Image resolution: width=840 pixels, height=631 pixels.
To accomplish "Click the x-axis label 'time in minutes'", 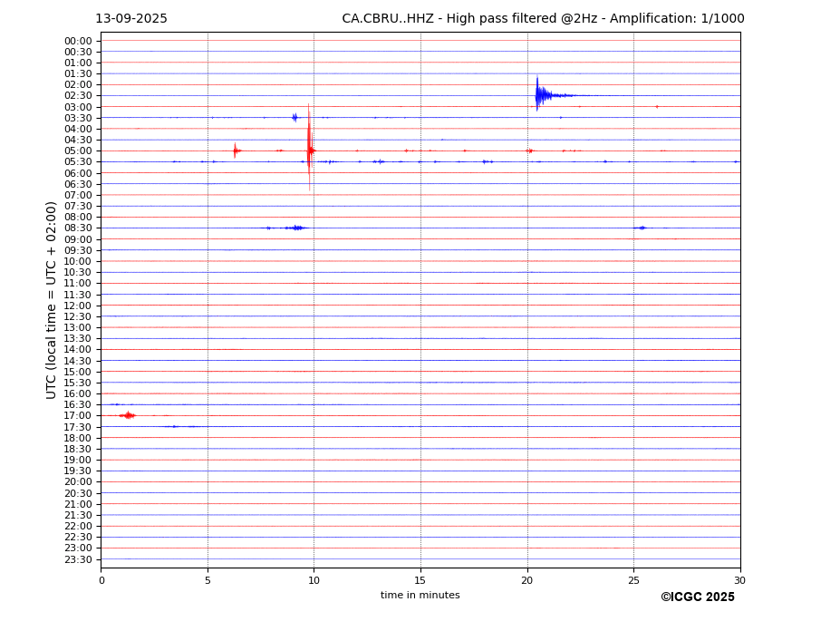I will tap(420, 595).
